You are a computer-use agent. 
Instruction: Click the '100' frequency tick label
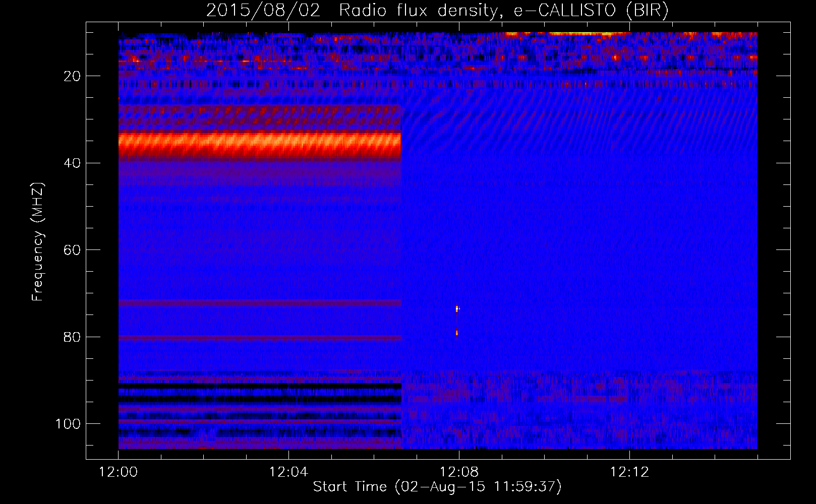coord(68,424)
